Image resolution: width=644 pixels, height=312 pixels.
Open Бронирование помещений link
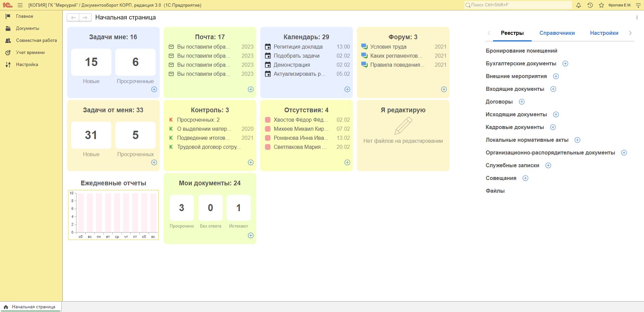coord(521,51)
